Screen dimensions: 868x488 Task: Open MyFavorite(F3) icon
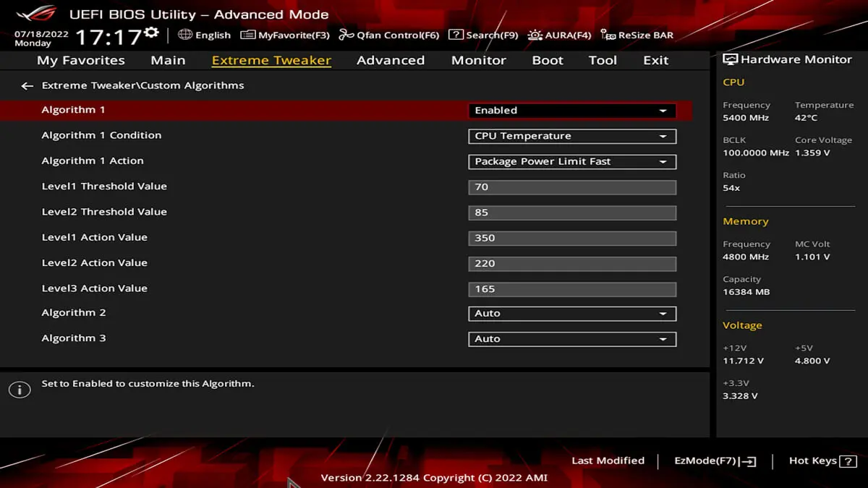[x=248, y=35]
